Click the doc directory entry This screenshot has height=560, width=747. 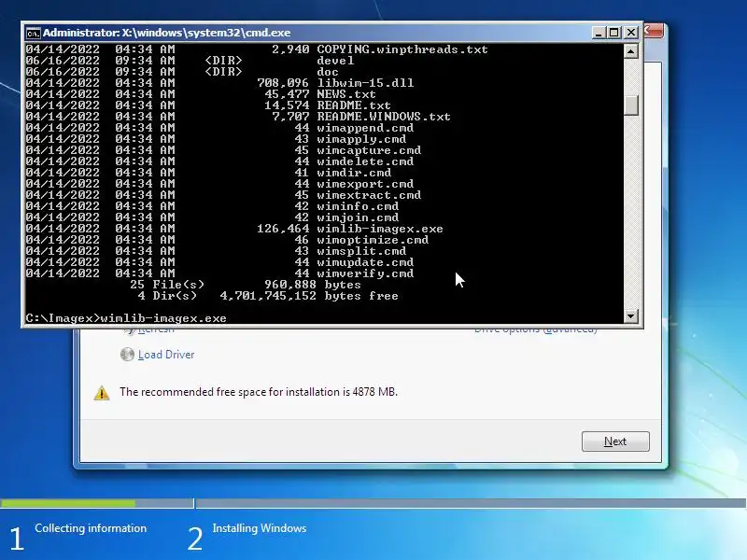coord(328,72)
